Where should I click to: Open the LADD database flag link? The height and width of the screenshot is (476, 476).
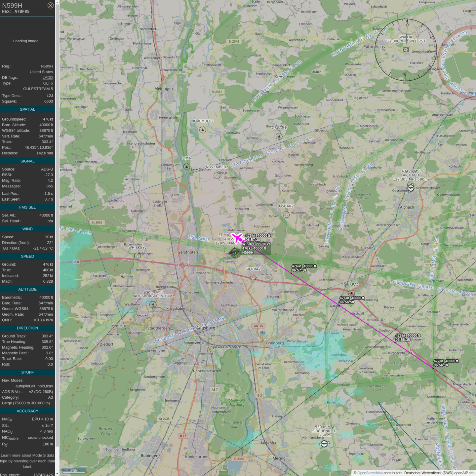click(48, 78)
